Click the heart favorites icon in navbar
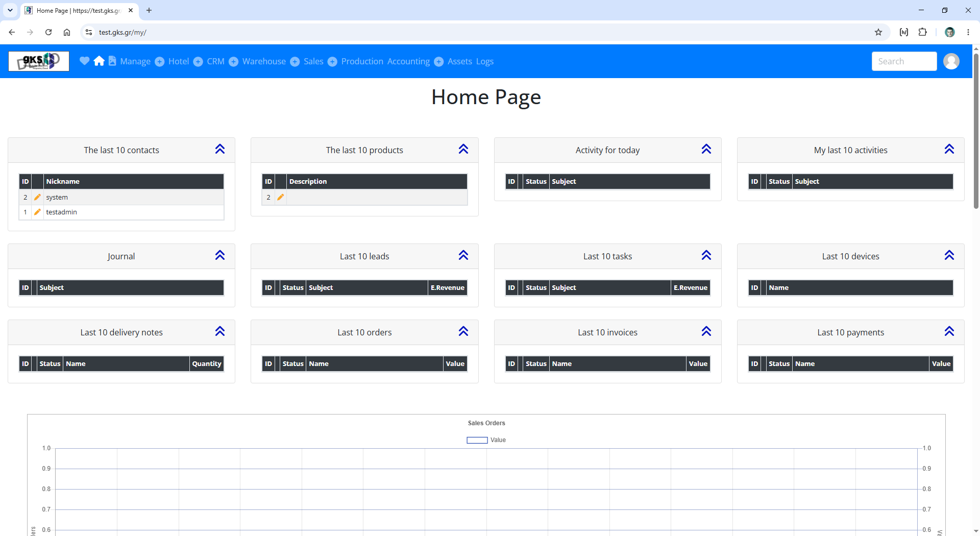This screenshot has height=536, width=980. pos(85,61)
